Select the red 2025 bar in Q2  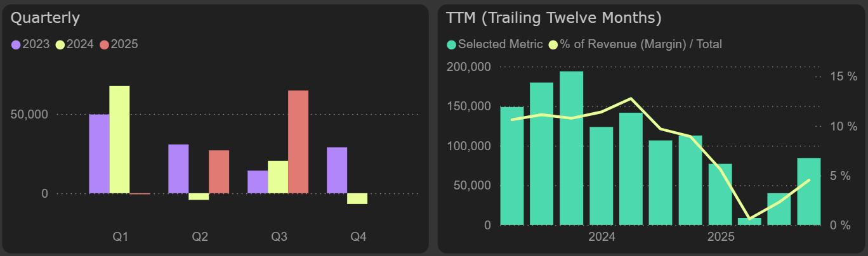coord(219,172)
